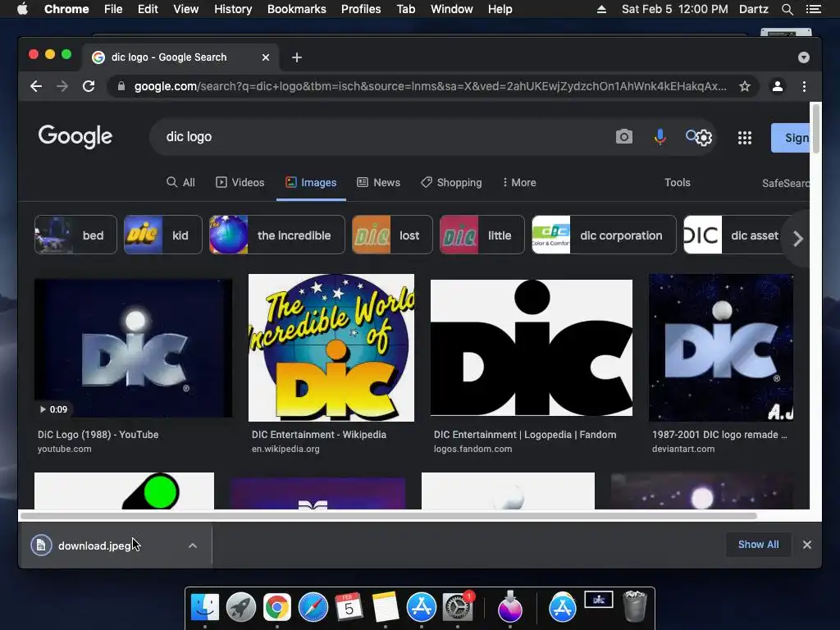Click the padlock site info icon
The width and height of the screenshot is (840, 630).
pyautogui.click(x=121, y=86)
